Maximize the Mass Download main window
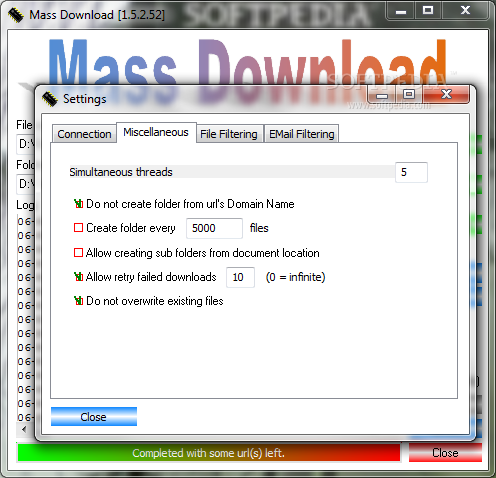Image resolution: width=496 pixels, height=478 pixels. pos(428,11)
